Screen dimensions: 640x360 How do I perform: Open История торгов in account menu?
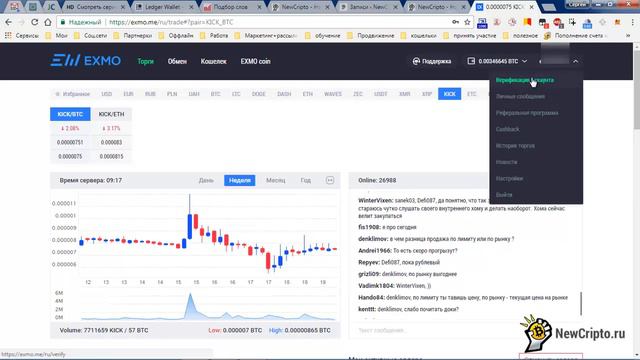pyautogui.click(x=515, y=145)
